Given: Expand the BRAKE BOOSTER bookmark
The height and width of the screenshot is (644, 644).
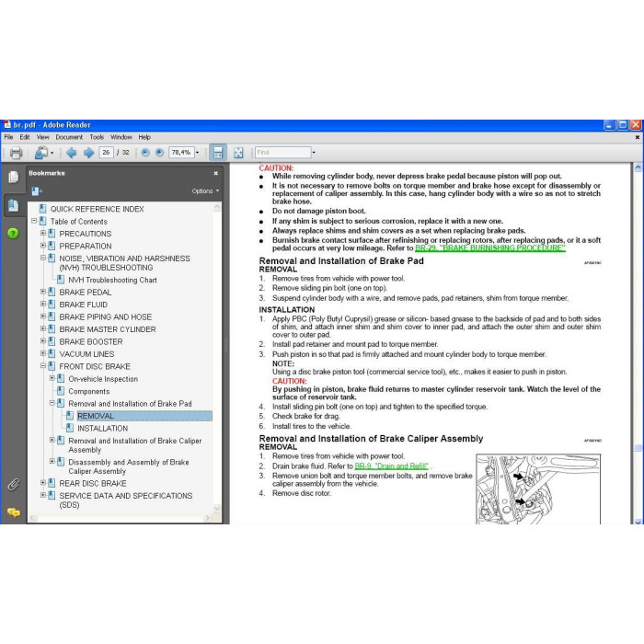Looking at the screenshot, I should 43,341.
